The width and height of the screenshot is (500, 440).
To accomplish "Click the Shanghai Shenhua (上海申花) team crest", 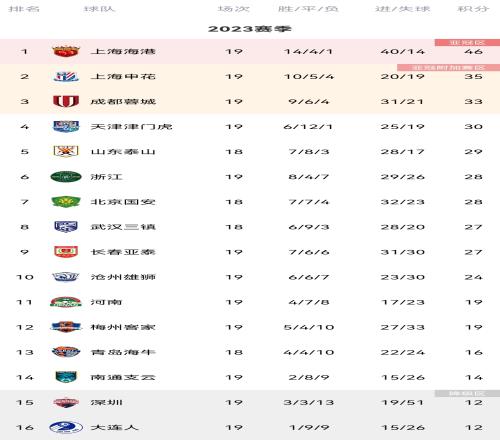I will coord(66,77).
